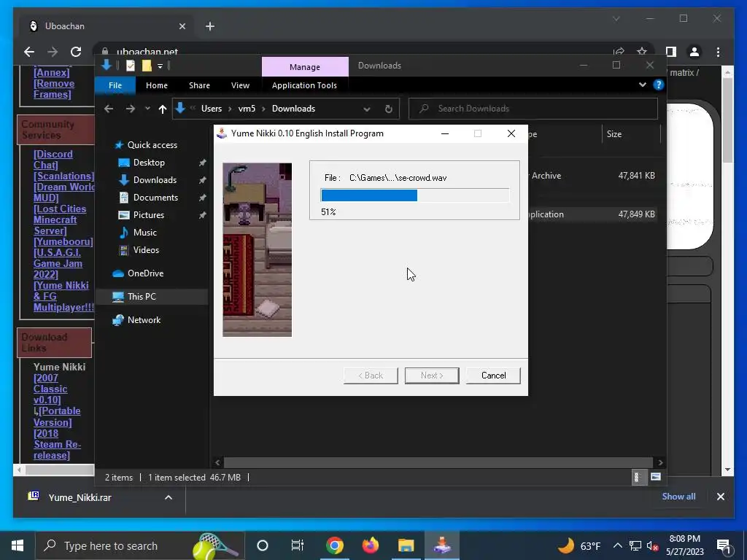Switch Explorer to large icons view
747x560 pixels.
(656, 477)
